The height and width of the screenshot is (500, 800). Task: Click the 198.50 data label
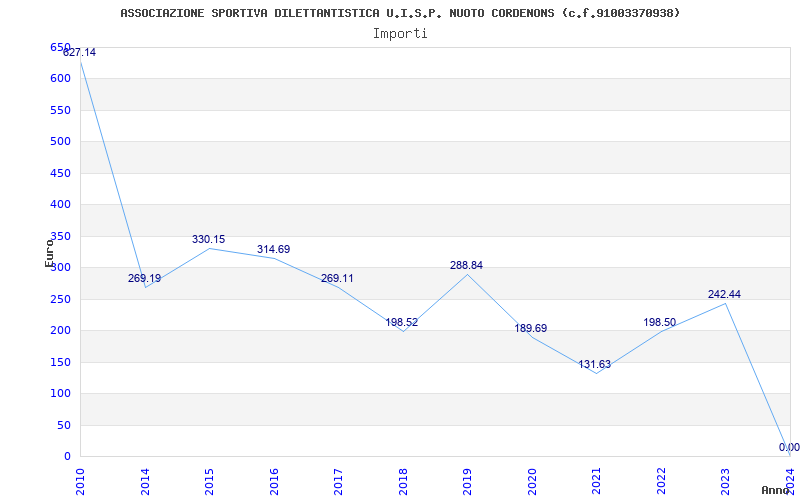click(x=660, y=322)
